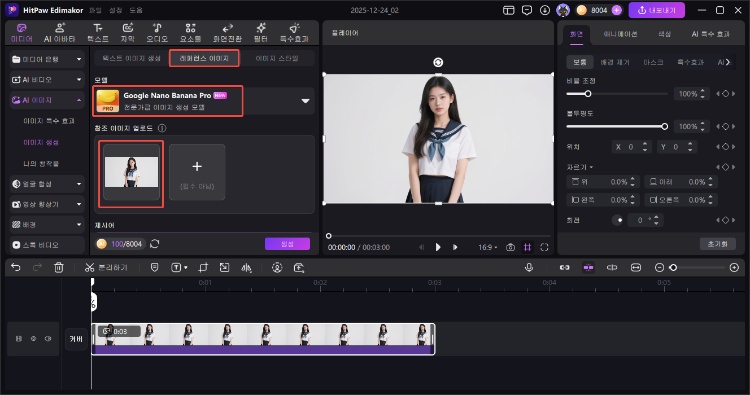
Task: Toggle scale keyframe diamond
Action: click(726, 94)
